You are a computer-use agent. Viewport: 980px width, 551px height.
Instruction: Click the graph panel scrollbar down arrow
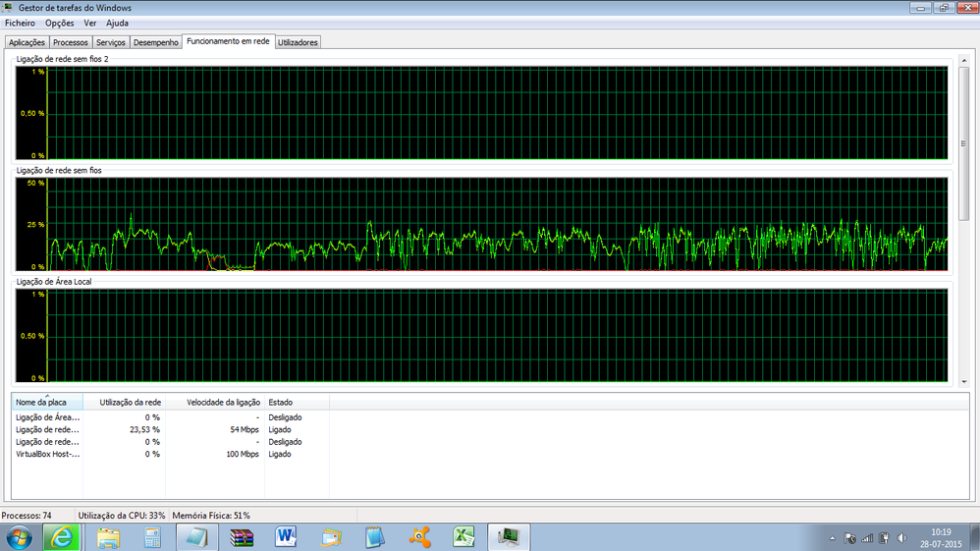pos(963,381)
